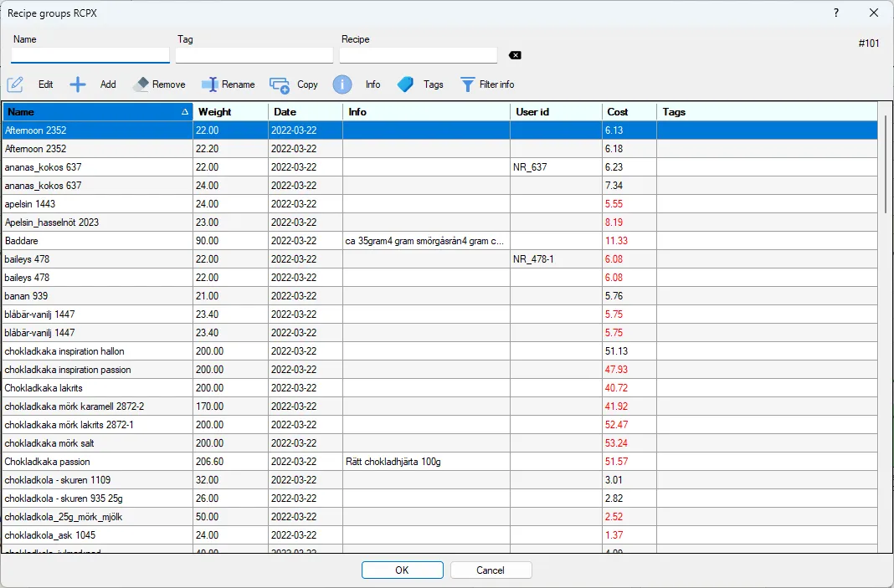Select the banan 939 row
This screenshot has height=588, width=894.
pyautogui.click(x=439, y=296)
